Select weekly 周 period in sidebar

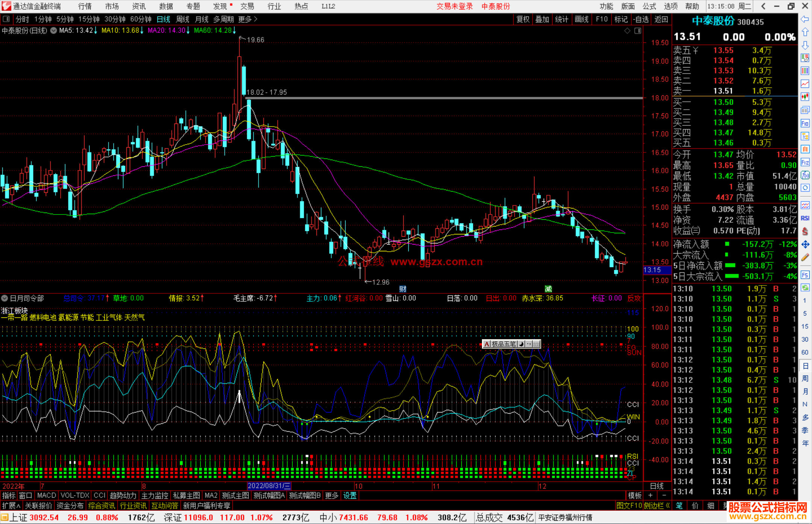click(x=805, y=378)
